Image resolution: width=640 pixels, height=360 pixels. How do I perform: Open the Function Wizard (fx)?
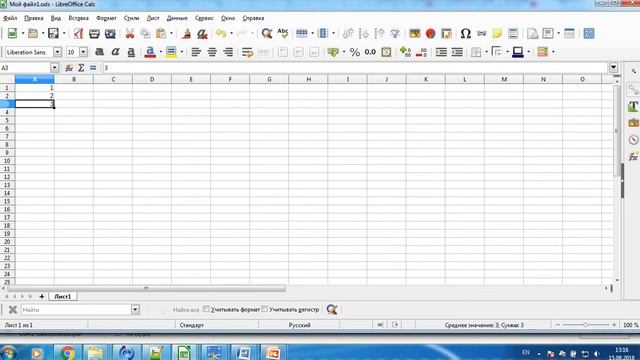[x=69, y=68]
